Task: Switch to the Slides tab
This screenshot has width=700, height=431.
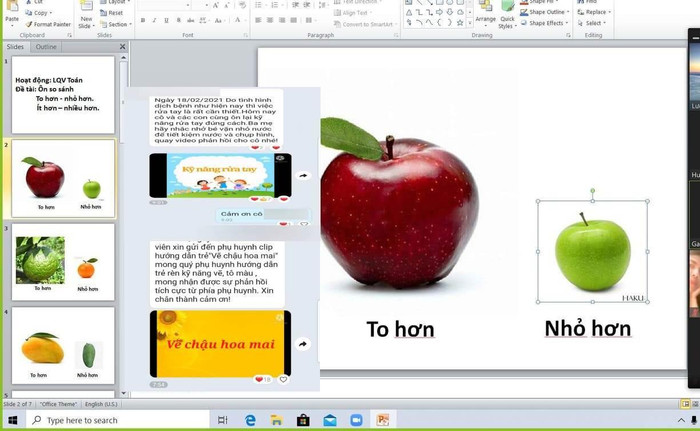Action: (x=15, y=46)
